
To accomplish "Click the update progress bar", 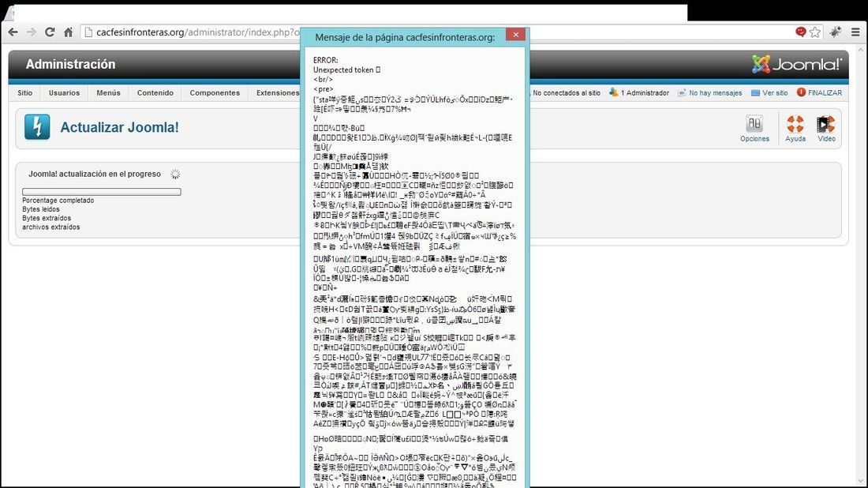I will [x=101, y=192].
